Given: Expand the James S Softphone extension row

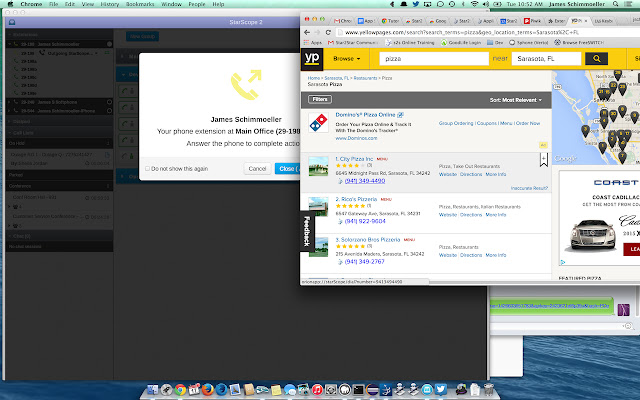Looking at the screenshot, I should click(9, 102).
